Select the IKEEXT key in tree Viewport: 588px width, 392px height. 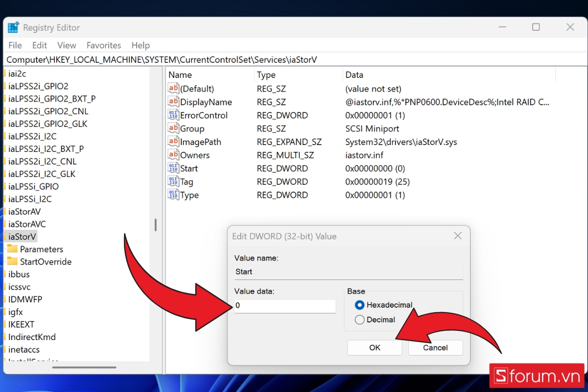[x=21, y=324]
